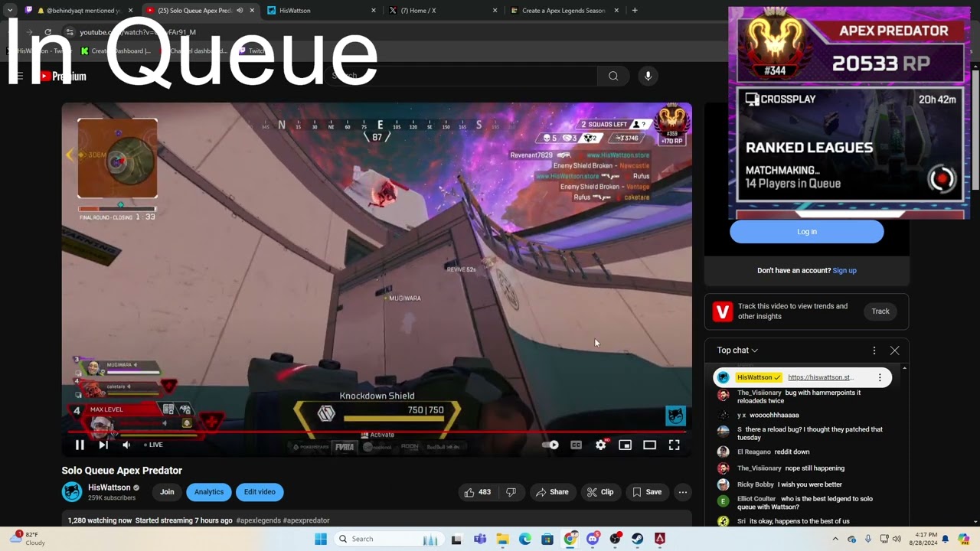Screen dimensions: 980x551
Task: Reload the current page
Action: click(x=48, y=32)
